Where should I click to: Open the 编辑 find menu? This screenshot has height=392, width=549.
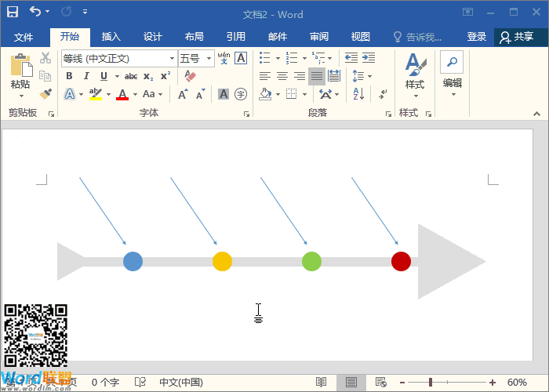[453, 74]
